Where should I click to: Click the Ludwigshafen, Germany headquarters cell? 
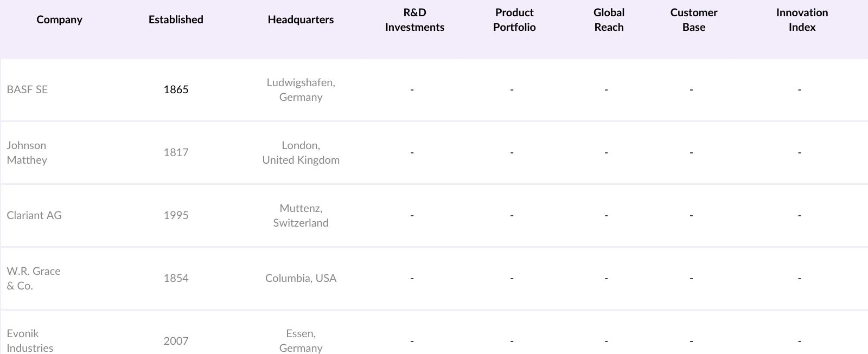click(x=301, y=89)
